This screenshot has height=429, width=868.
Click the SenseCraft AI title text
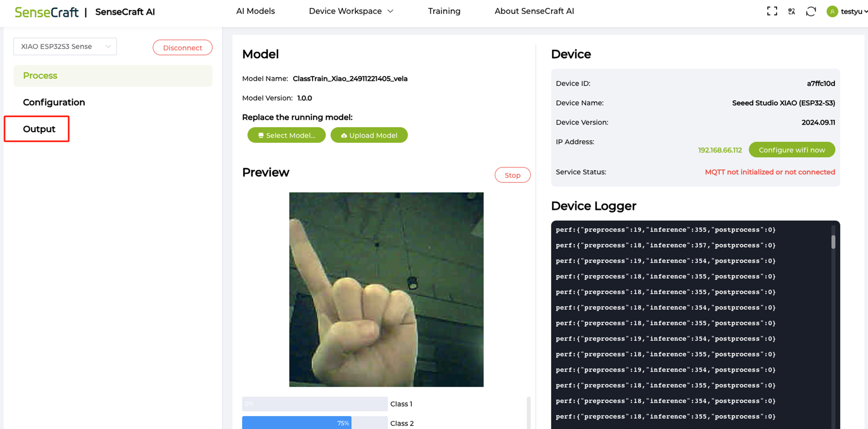[125, 12]
